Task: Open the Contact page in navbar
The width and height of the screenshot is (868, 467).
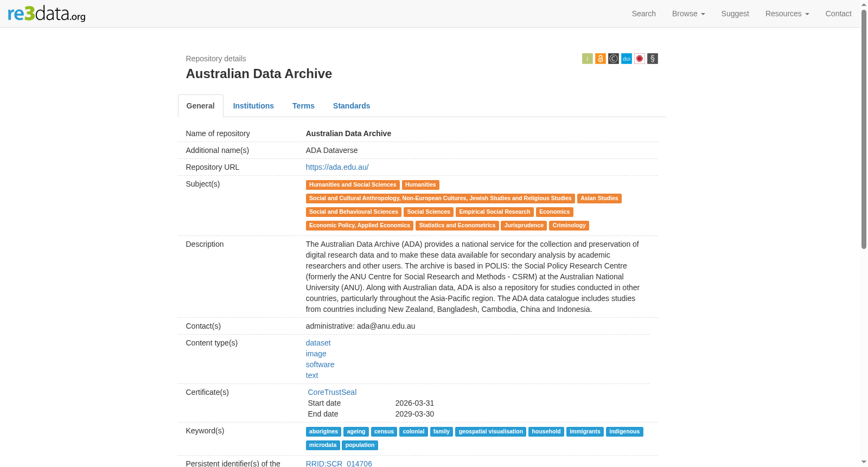Action: 839,14
